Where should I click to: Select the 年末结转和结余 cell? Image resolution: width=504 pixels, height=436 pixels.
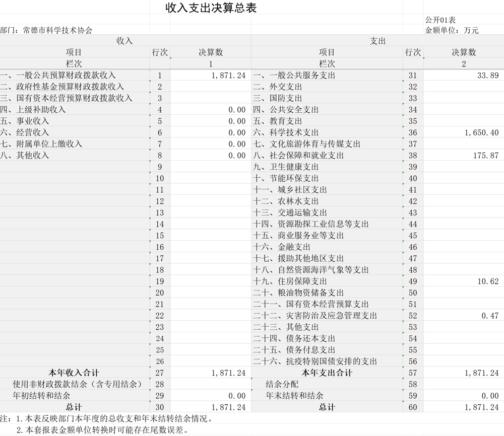click(x=327, y=396)
